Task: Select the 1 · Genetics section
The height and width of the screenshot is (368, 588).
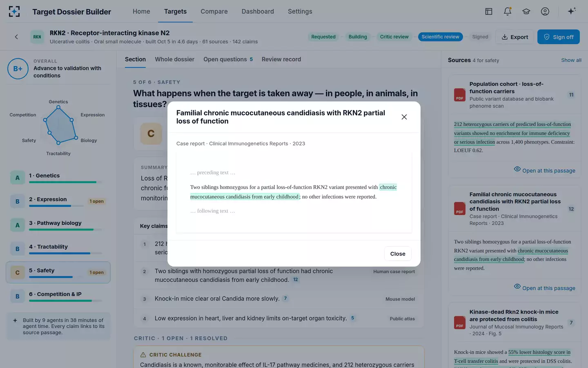Action: [x=58, y=177]
